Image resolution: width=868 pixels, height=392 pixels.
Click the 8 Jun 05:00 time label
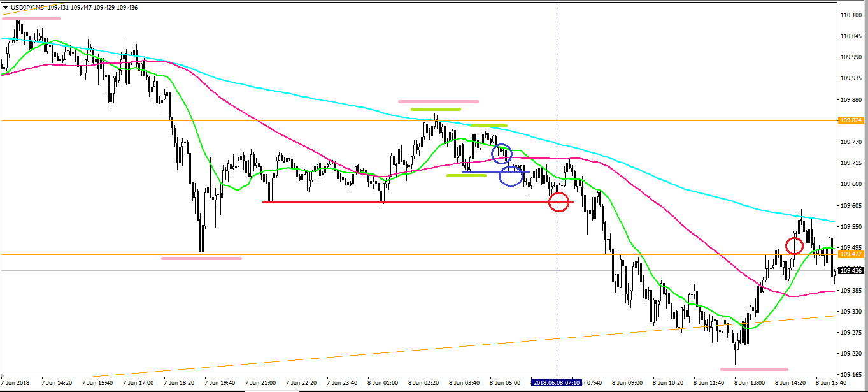tap(505, 383)
